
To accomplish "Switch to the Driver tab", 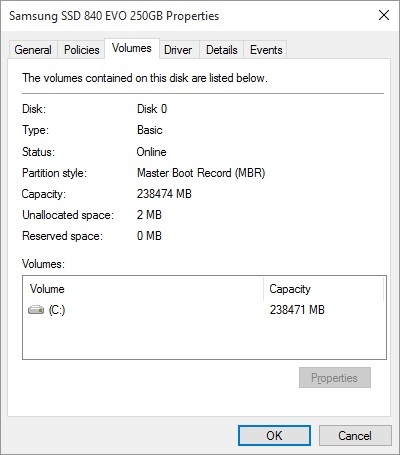I will coord(178,50).
